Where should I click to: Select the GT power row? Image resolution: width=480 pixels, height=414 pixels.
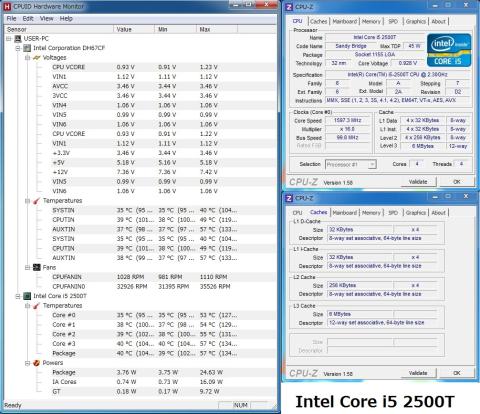(140, 392)
